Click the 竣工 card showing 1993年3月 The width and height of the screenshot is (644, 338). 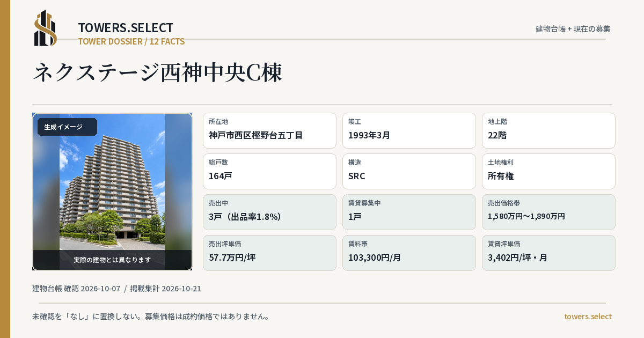coord(409,130)
